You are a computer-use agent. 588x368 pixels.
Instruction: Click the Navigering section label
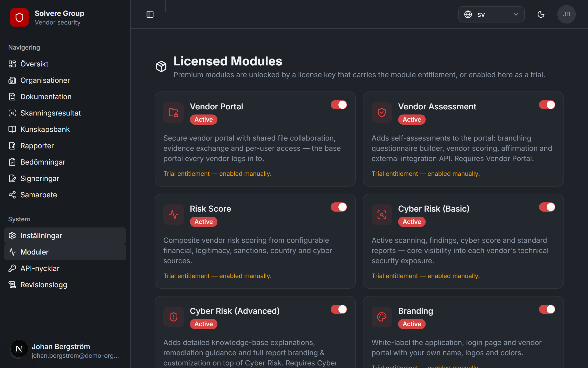[24, 48]
